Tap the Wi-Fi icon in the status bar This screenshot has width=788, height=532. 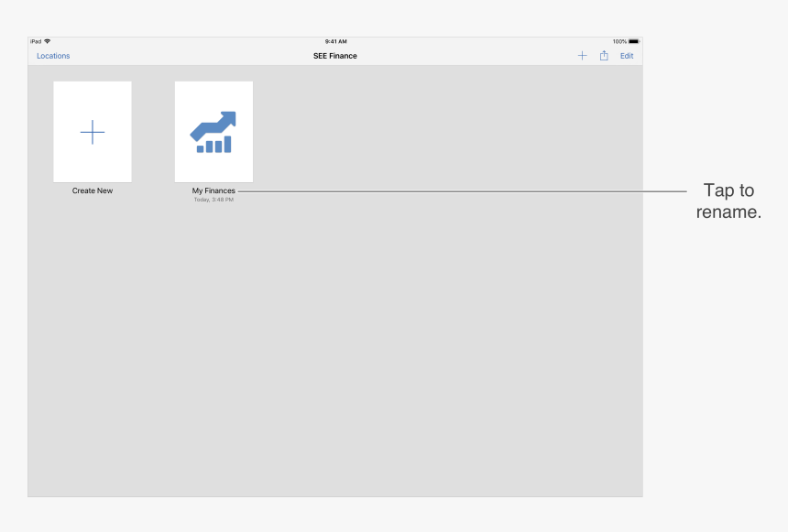pyautogui.click(x=46, y=40)
